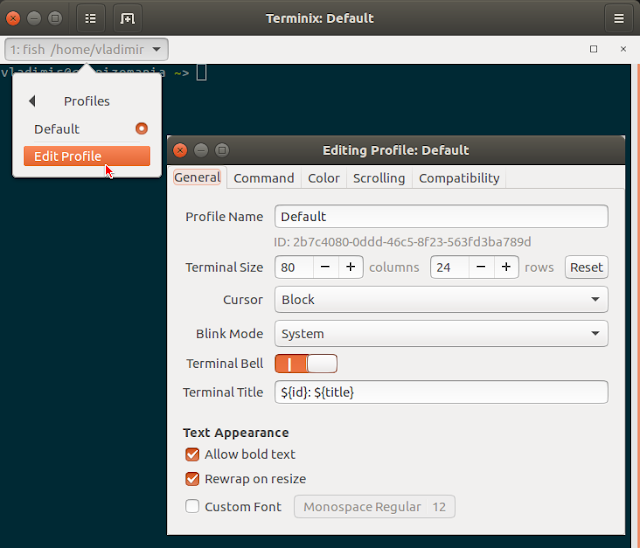Image resolution: width=640 pixels, height=548 pixels.
Task: Enable the Custom Font checkbox
Action: pos(192,506)
